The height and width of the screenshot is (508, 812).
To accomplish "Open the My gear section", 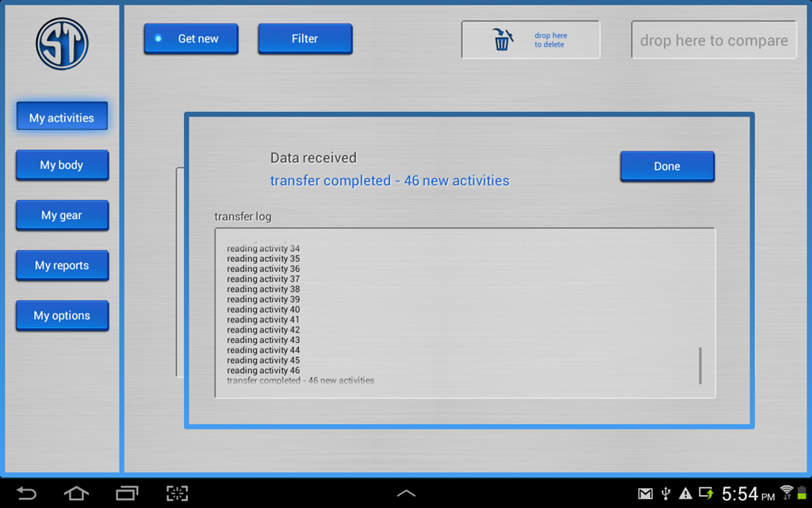I will coord(62,215).
